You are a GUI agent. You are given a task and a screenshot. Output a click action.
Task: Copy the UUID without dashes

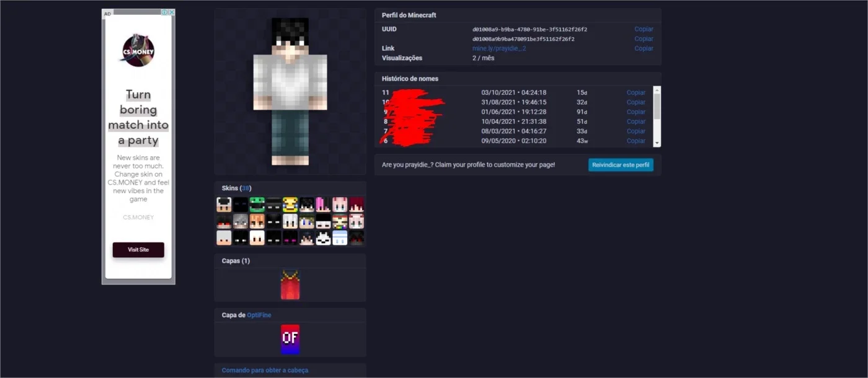tap(644, 39)
